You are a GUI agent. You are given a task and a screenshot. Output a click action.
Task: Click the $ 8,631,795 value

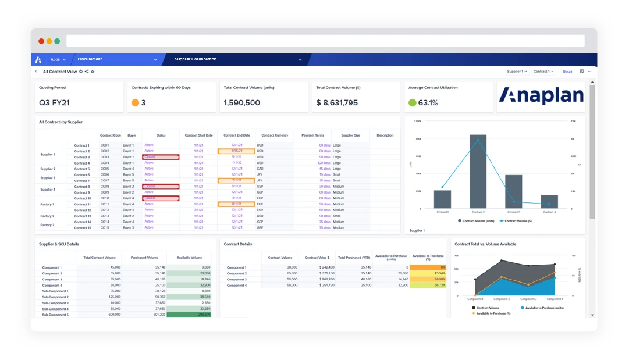[337, 102]
